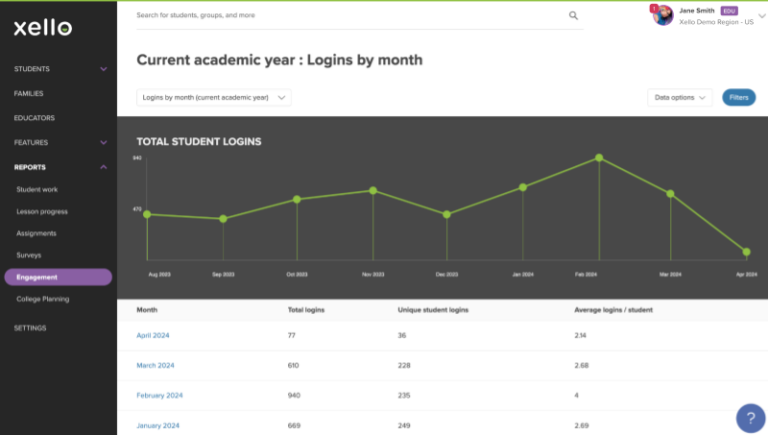Click the February 2024 peak data point
This screenshot has width=768, height=435.
point(599,158)
